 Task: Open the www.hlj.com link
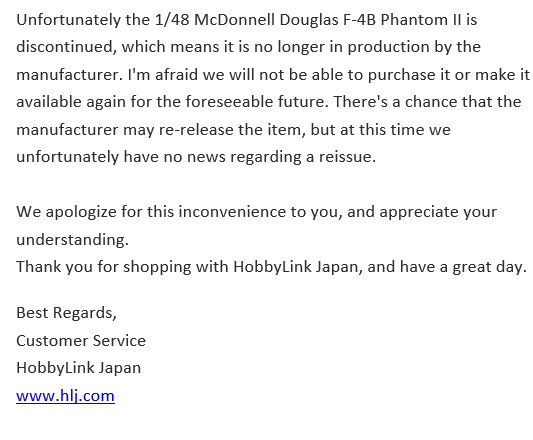point(65,396)
